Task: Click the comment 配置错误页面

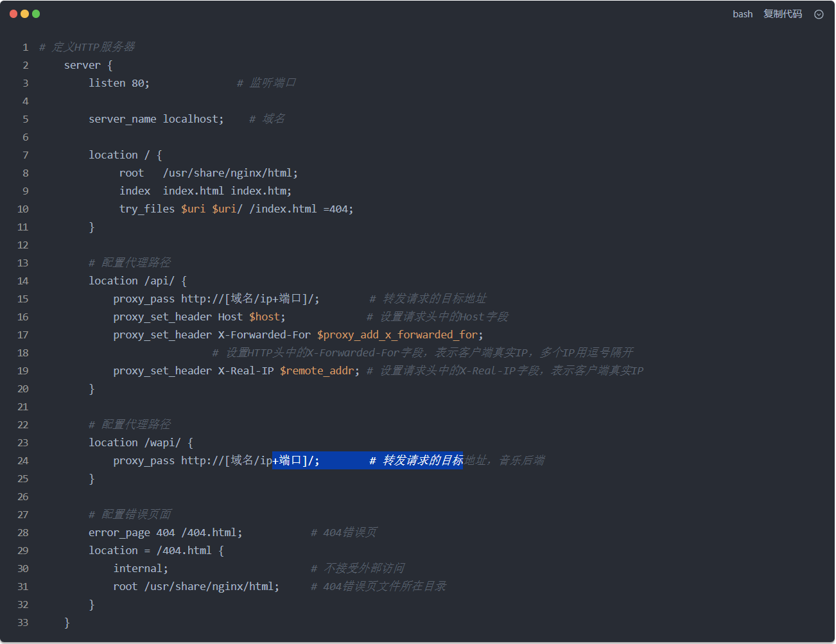Action: 130,514
